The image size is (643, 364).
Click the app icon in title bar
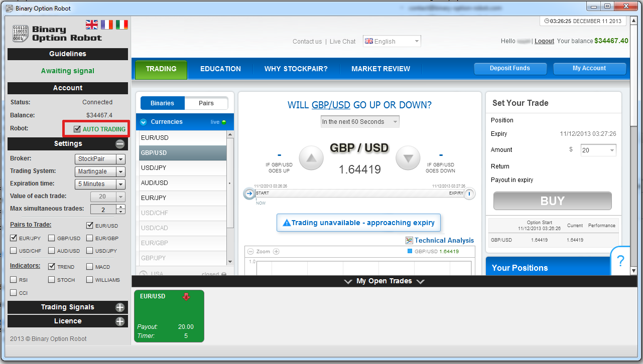(x=9, y=8)
